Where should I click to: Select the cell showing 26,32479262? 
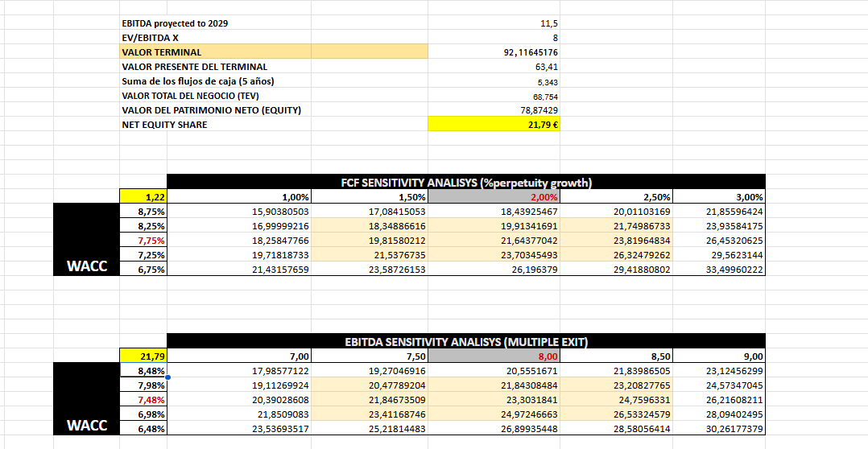tap(616, 254)
